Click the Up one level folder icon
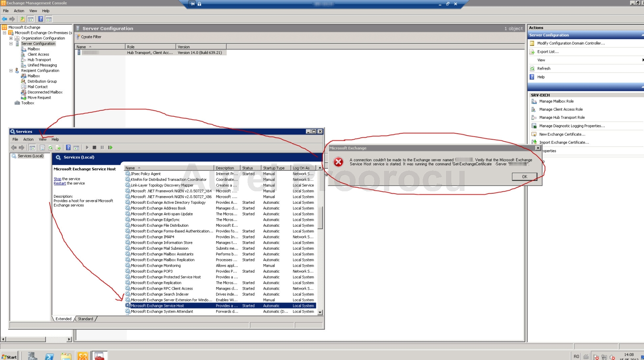Image resolution: width=644 pixels, height=360 pixels. click(x=23, y=19)
